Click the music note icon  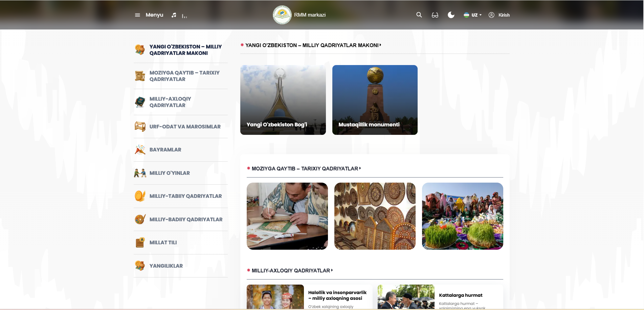coord(174,15)
